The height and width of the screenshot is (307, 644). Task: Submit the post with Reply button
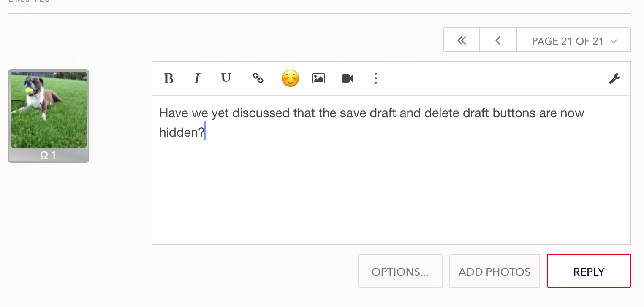click(589, 272)
